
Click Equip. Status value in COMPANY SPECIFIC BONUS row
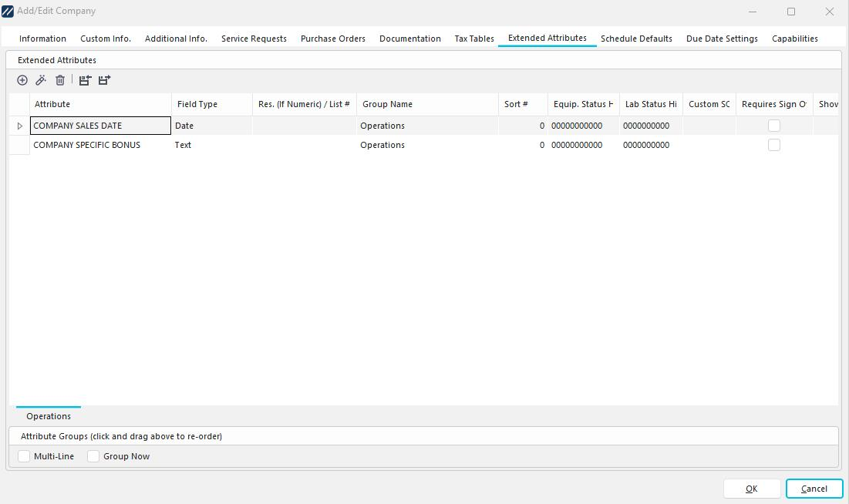pos(584,145)
